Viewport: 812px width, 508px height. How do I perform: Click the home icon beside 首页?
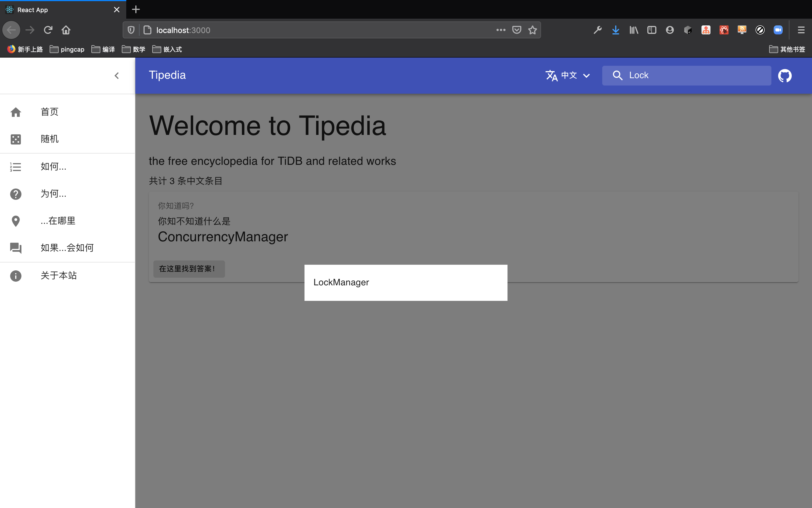16,112
